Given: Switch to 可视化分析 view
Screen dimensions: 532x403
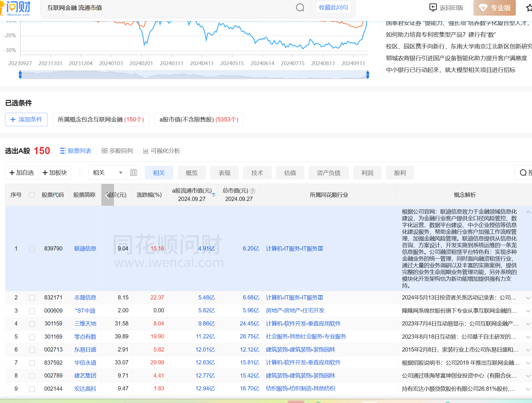Looking at the screenshot, I should pyautogui.click(x=162, y=151).
